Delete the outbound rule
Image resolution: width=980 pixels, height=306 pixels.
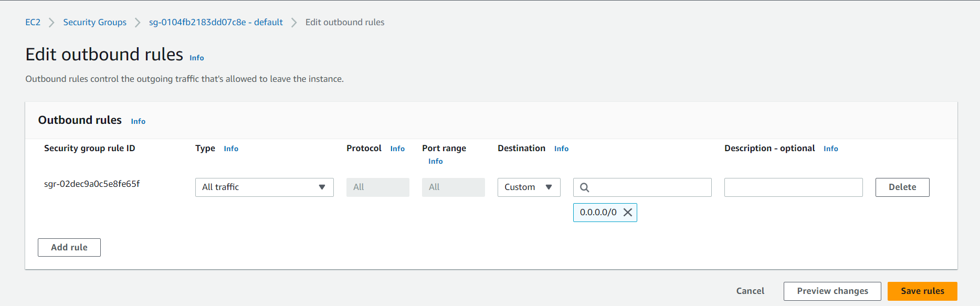[x=902, y=187]
